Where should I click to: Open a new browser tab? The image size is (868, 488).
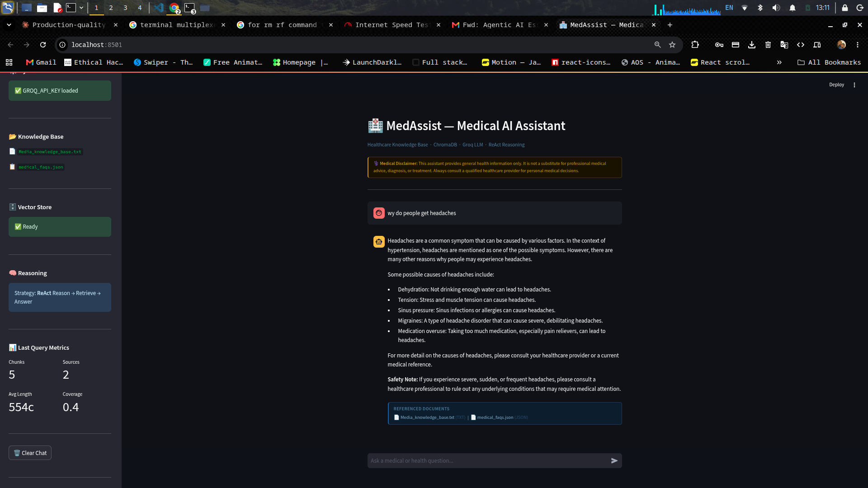(670, 25)
